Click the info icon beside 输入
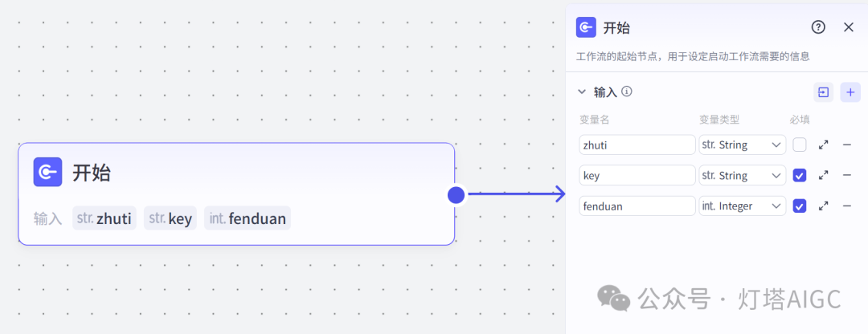The height and width of the screenshot is (334, 868). click(x=627, y=92)
